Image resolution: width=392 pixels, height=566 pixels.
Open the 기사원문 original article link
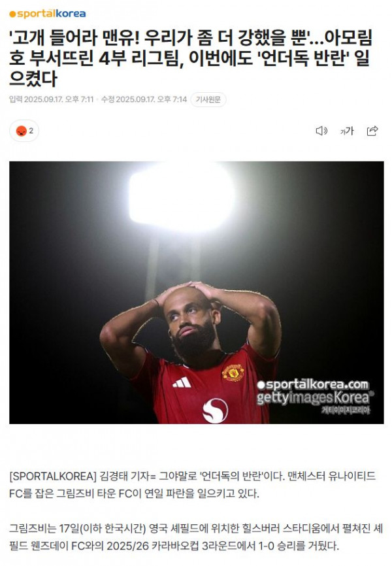coord(208,99)
